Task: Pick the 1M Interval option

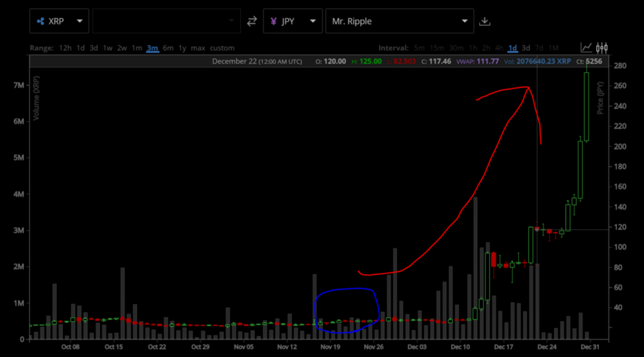Action: [x=553, y=48]
